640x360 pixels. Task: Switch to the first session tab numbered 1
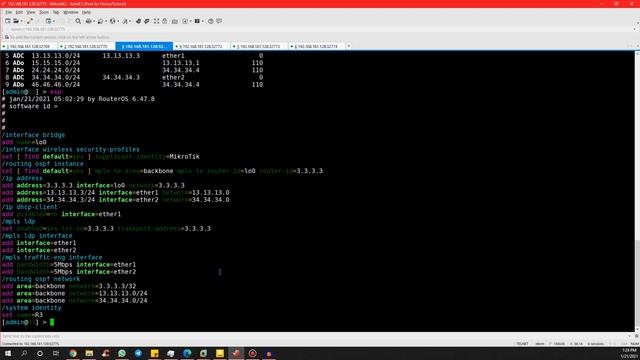29,47
